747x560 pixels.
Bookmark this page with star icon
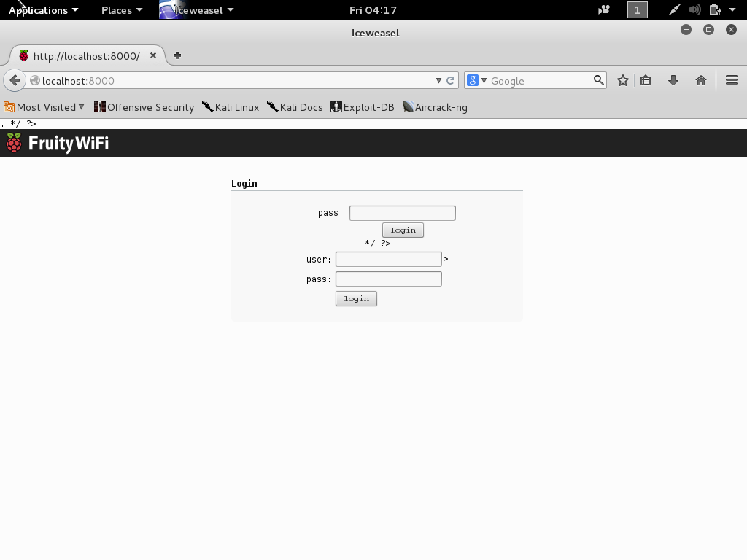tap(622, 81)
